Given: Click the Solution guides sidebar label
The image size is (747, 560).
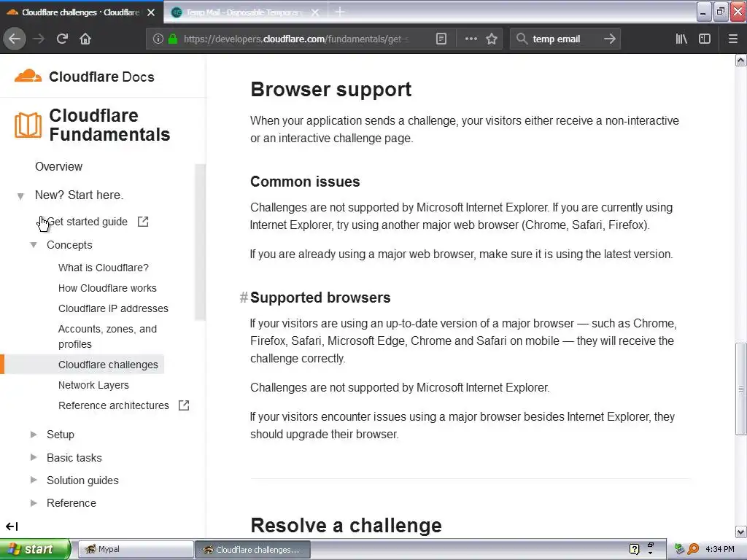Looking at the screenshot, I should pos(82,480).
